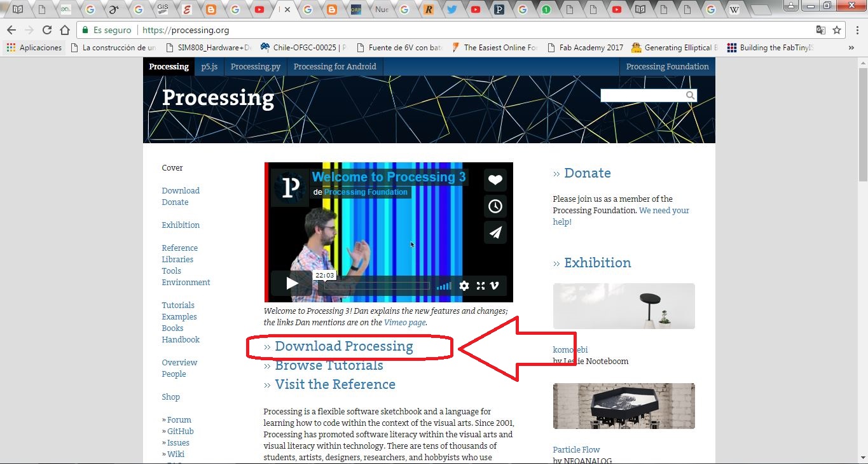Click the translate page icon in address bar
The image size is (868, 464).
(x=821, y=30)
